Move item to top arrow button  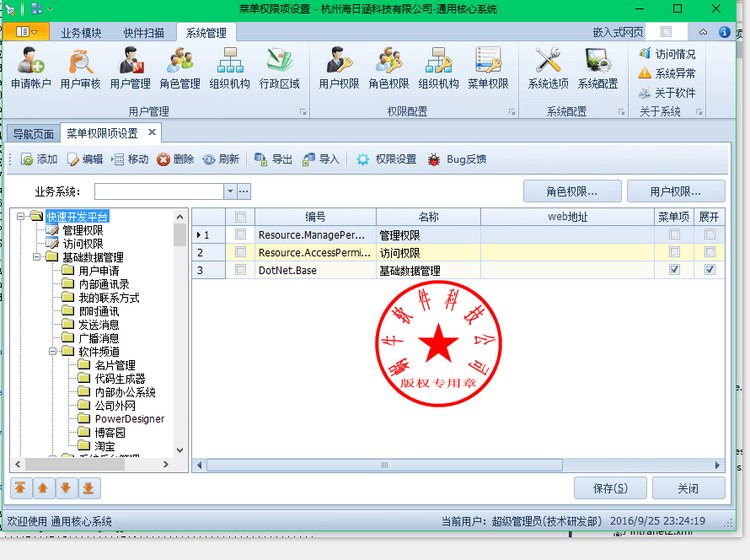point(21,488)
